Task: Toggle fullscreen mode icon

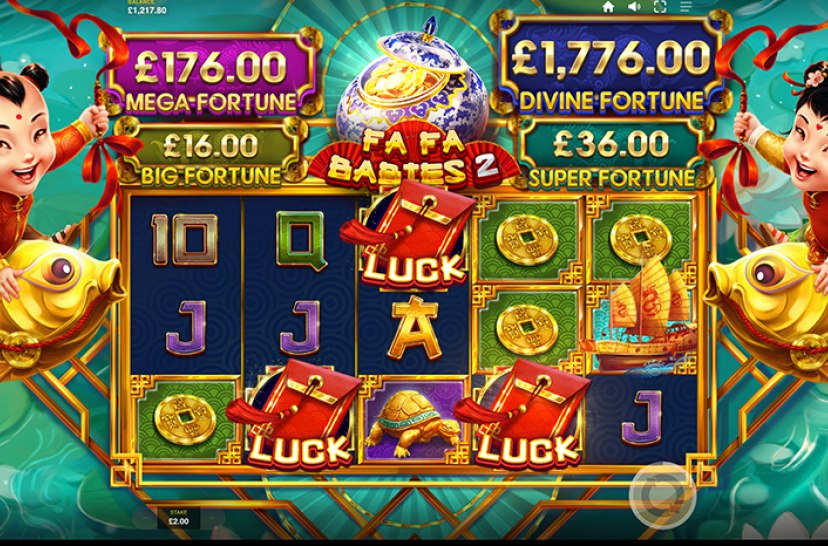Action: [x=660, y=7]
